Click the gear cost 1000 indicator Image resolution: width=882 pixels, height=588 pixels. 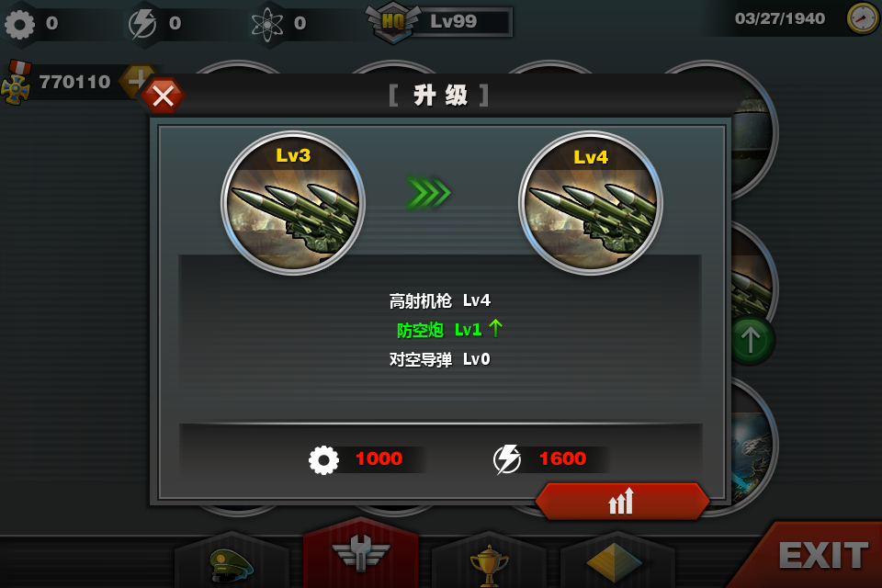(x=356, y=459)
